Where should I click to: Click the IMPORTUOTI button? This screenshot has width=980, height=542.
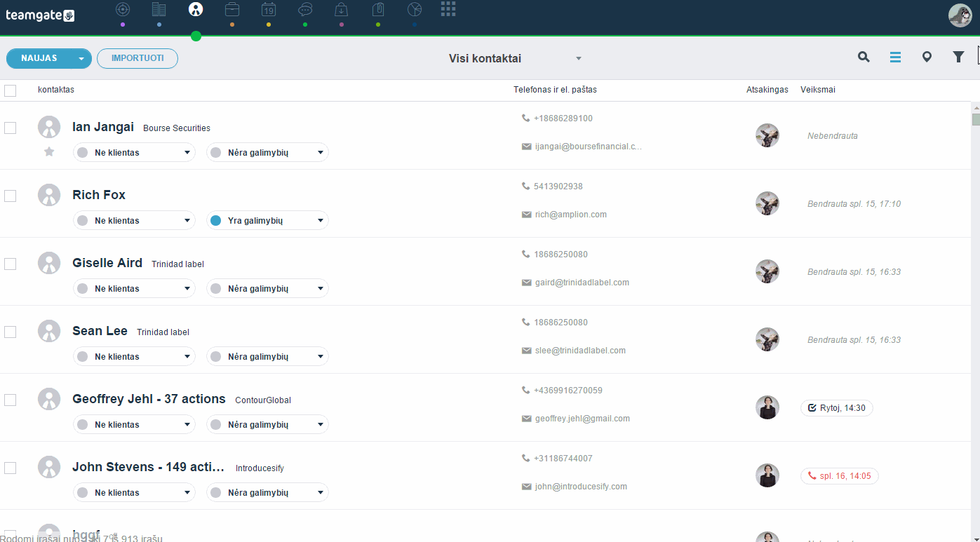click(x=137, y=58)
